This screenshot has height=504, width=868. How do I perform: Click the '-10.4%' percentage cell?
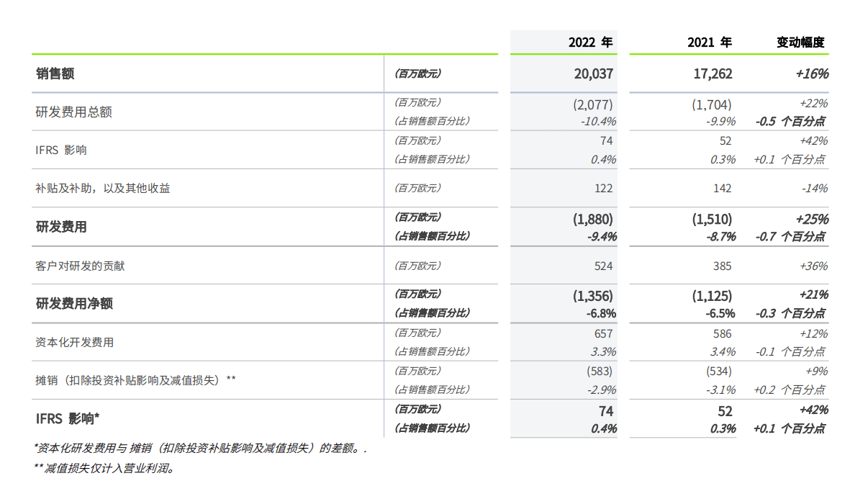[x=598, y=122]
